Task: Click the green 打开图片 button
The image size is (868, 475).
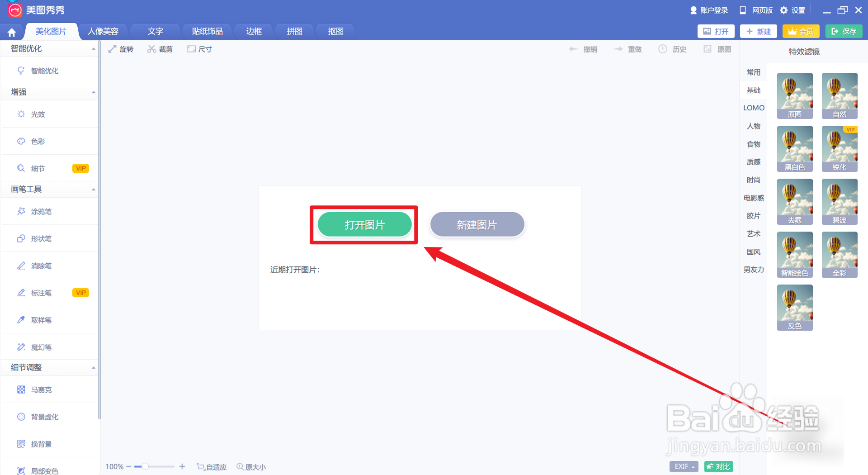Action: click(364, 225)
